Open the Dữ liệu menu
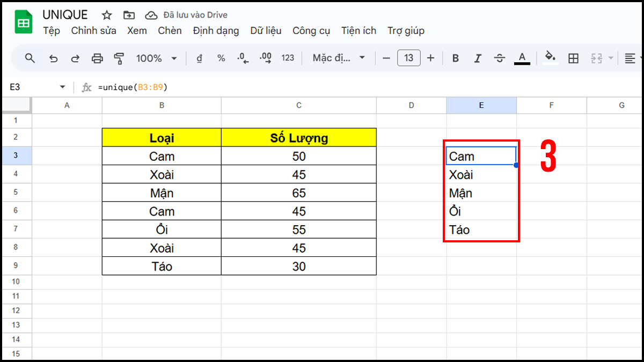Viewport: 644px width, 362px height. [266, 31]
